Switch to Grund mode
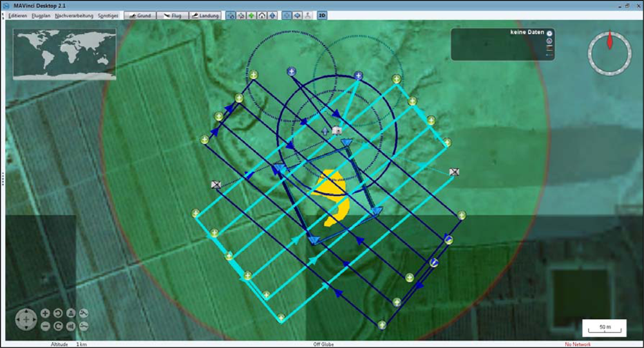 (140, 15)
